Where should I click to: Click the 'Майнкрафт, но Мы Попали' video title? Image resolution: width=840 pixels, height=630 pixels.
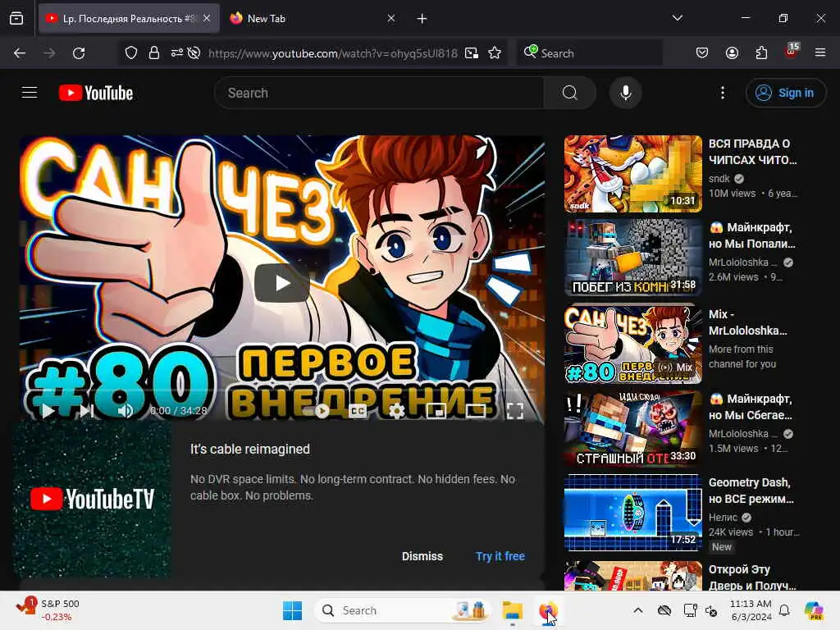(x=752, y=235)
